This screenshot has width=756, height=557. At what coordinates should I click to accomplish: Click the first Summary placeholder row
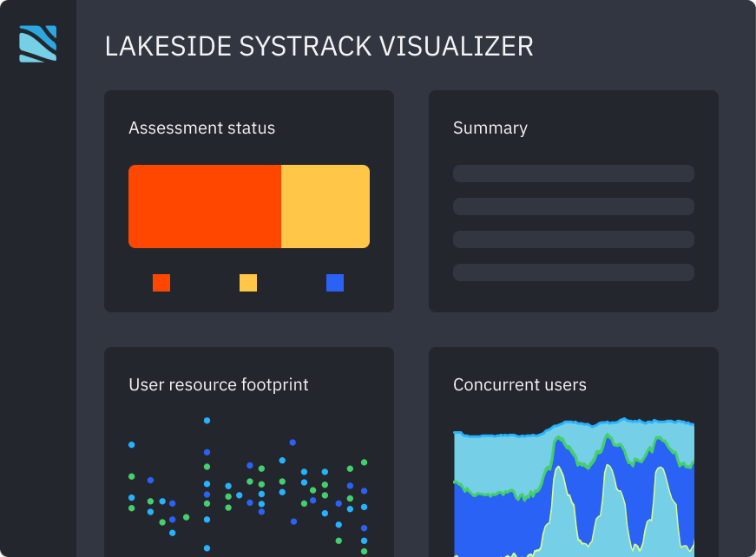(574, 174)
